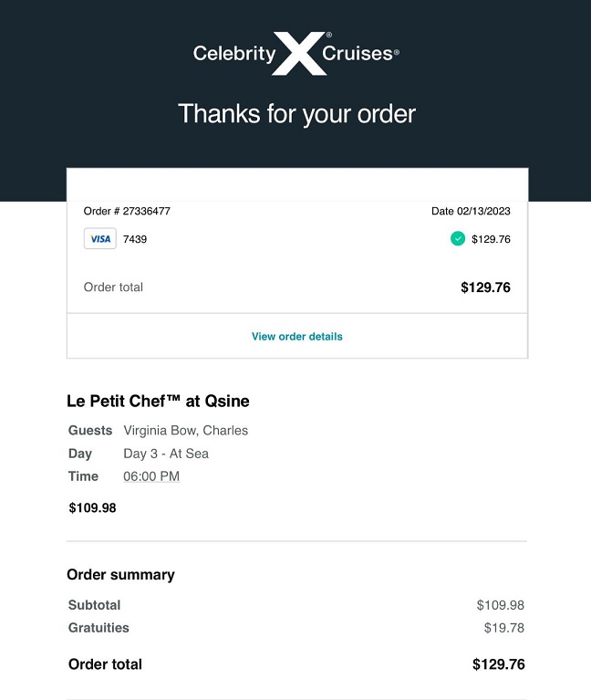
Task: Click the Subtotal amount $109.98
Action: (x=501, y=605)
